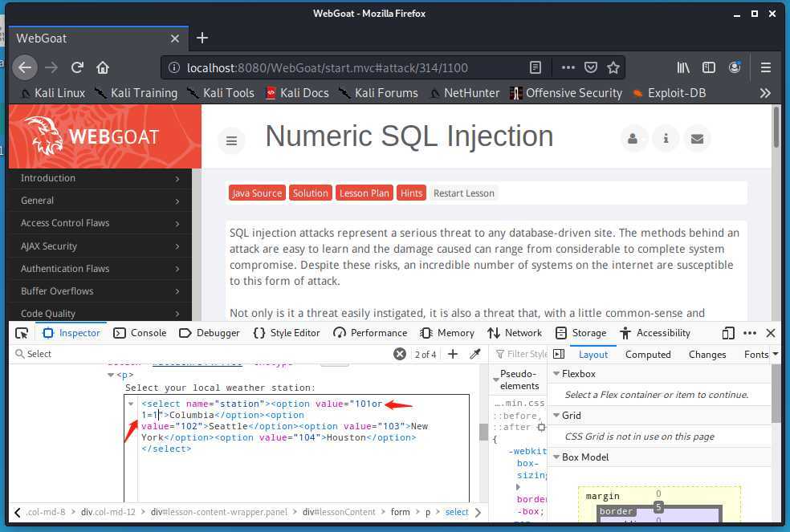The width and height of the screenshot is (790, 532).
Task: Switch to the Console tab
Action: 140,333
